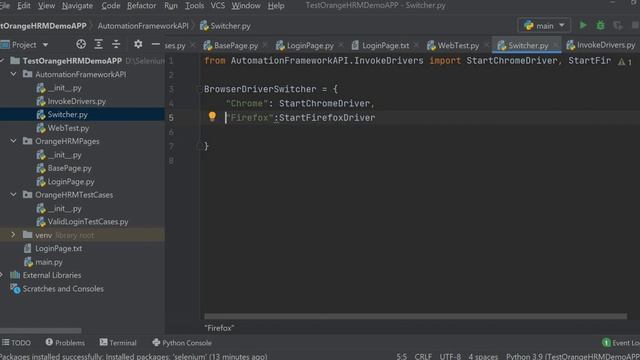Run the main configuration with green play button
The width and height of the screenshot is (640, 360).
583,25
